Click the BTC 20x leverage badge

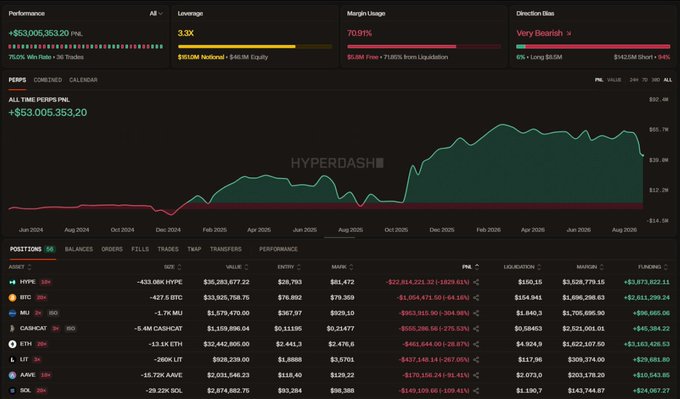pyautogui.click(x=42, y=298)
